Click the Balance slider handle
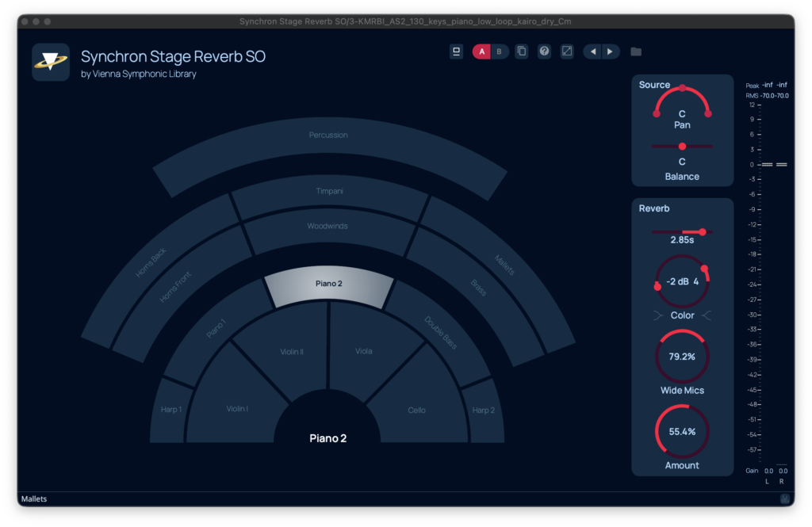Viewport: 812px width, 527px height. click(x=683, y=147)
